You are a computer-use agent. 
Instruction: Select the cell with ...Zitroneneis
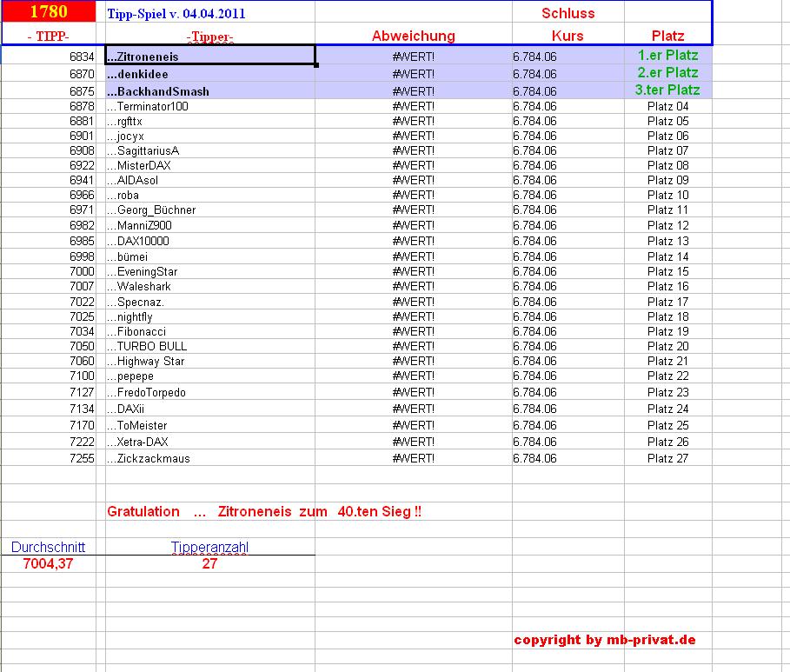click(x=210, y=55)
